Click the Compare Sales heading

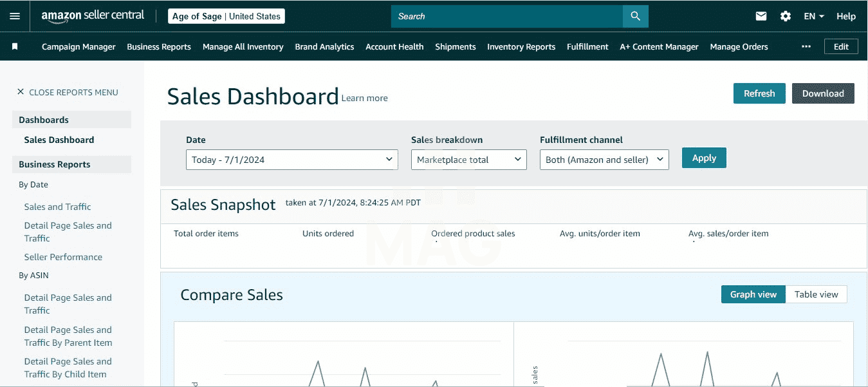pos(232,295)
